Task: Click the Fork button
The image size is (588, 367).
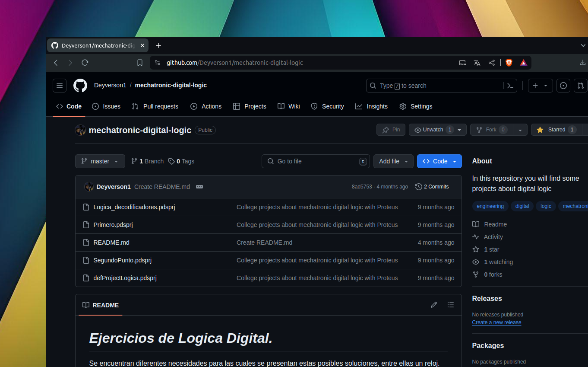Action: click(x=492, y=130)
